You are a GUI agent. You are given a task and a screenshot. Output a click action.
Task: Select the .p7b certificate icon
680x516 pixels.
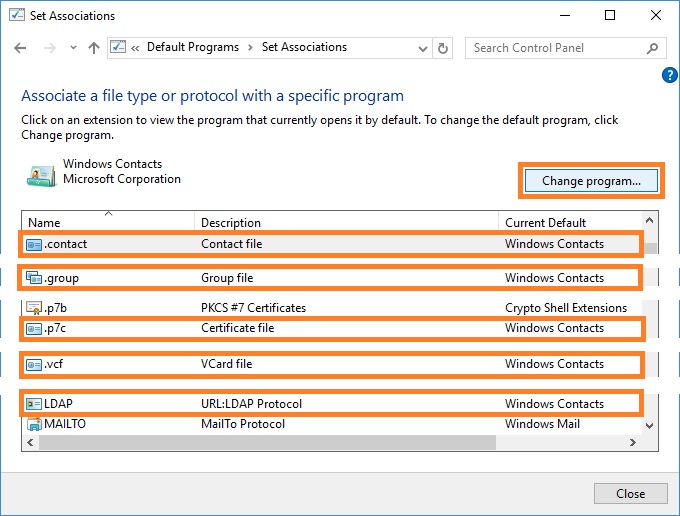click(34, 308)
